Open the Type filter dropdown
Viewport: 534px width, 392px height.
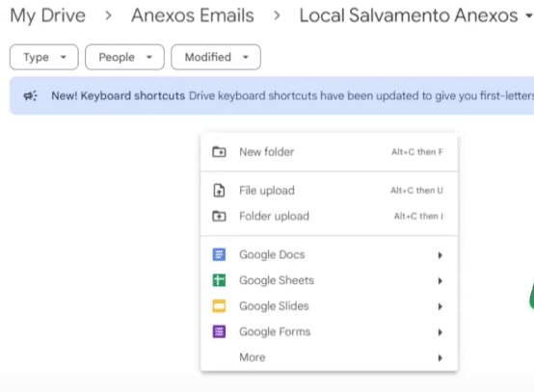click(x=44, y=57)
